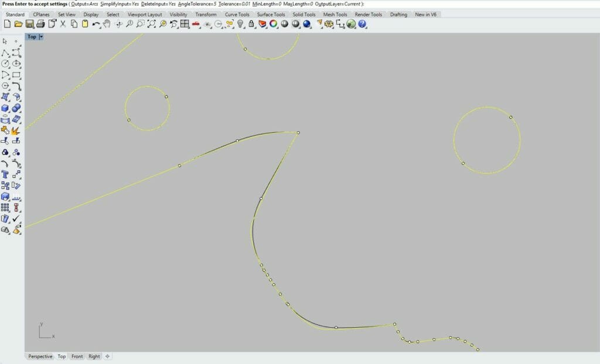600x364 pixels.
Task: Switch to the Perspective viewport tab
Action: tap(40, 356)
